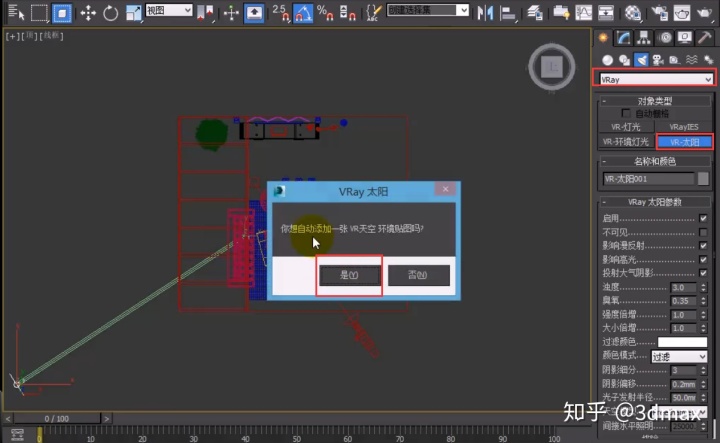The width and height of the screenshot is (720, 443).
Task: Click the Use Pivot Point Center icon
Action: pos(205,12)
